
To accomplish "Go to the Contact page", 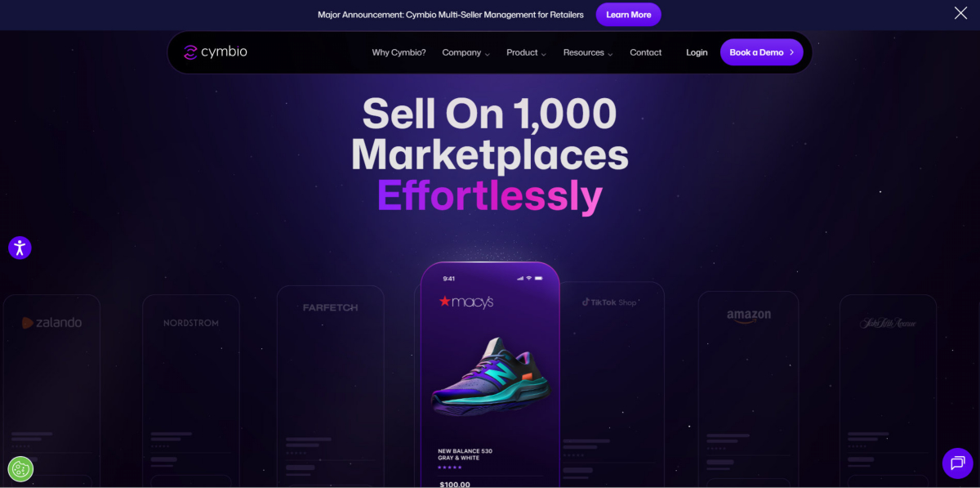I will (x=645, y=52).
